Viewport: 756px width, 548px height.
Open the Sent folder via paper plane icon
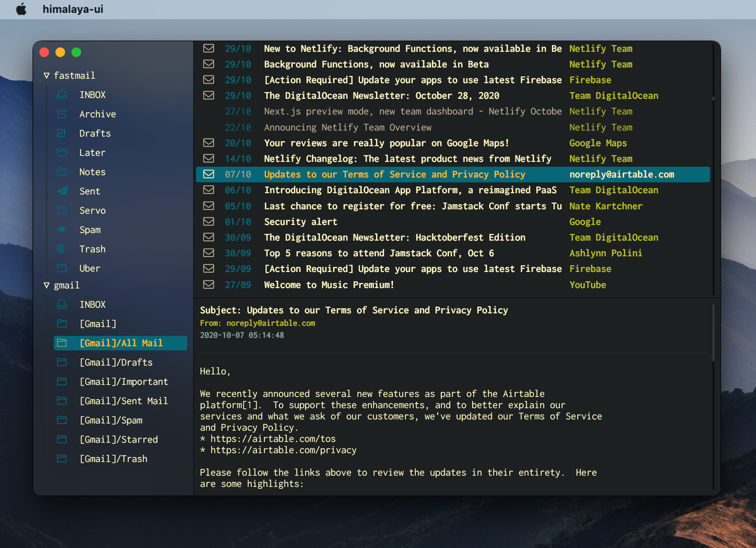coord(61,191)
